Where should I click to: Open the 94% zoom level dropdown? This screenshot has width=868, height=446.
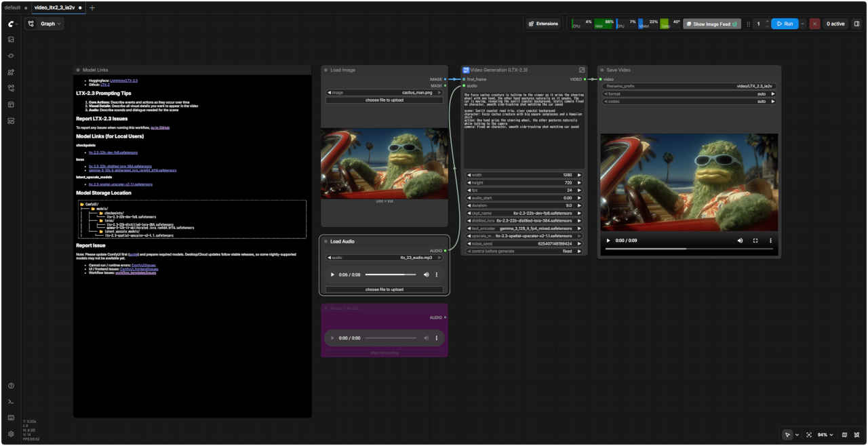[x=825, y=434]
